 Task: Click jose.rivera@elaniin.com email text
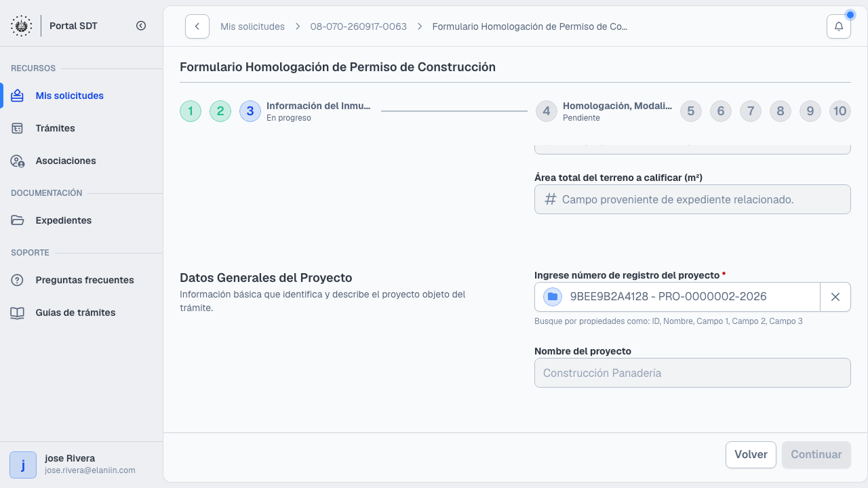coord(90,470)
